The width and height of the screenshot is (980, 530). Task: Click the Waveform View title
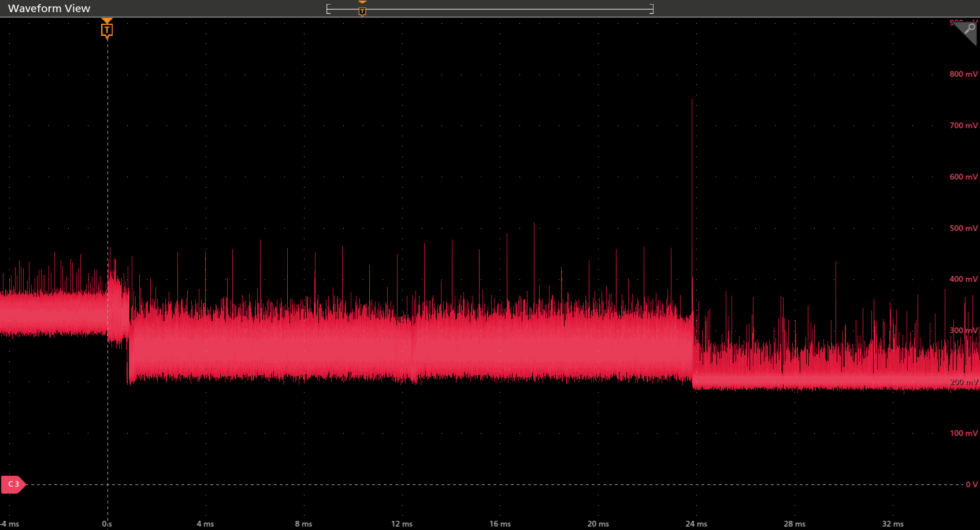point(49,9)
